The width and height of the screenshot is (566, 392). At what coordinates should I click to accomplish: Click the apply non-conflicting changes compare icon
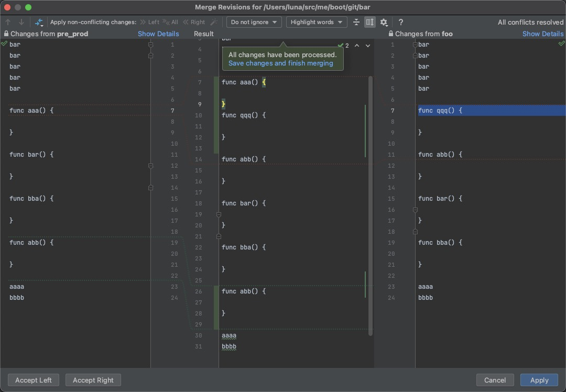pos(39,22)
